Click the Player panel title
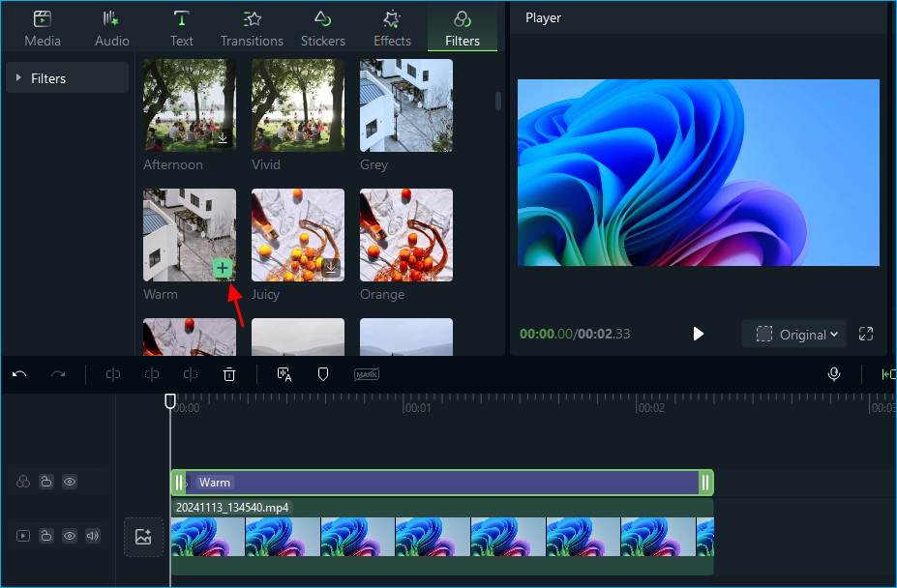 (x=543, y=17)
